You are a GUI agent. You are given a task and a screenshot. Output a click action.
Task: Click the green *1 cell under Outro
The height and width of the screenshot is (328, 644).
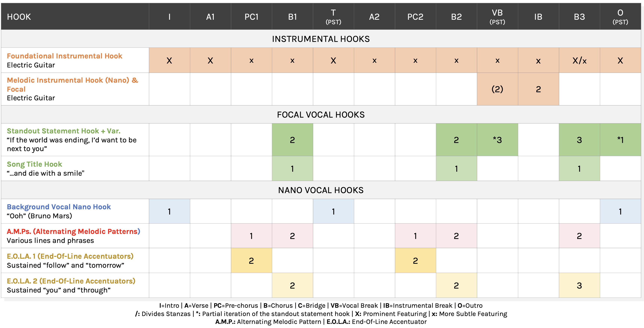coord(620,140)
